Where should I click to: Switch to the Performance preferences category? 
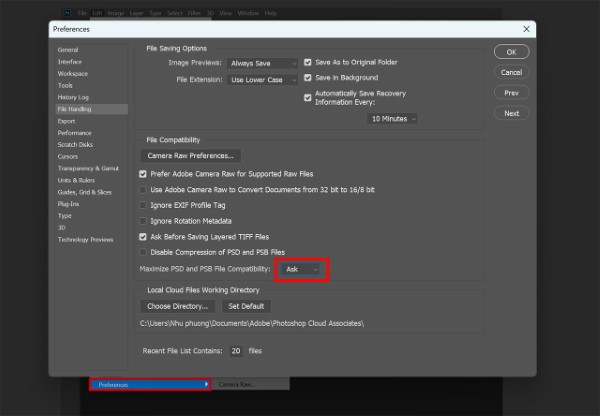pos(75,132)
